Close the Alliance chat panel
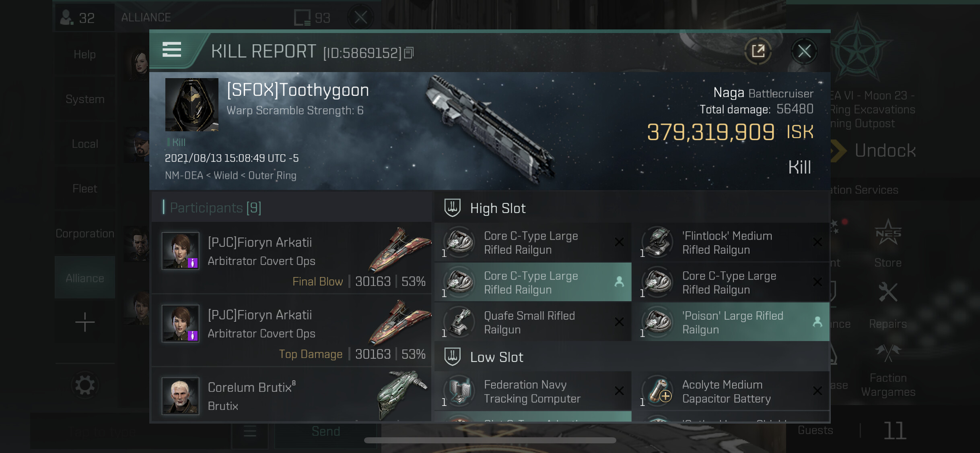980x453 pixels. tap(361, 17)
